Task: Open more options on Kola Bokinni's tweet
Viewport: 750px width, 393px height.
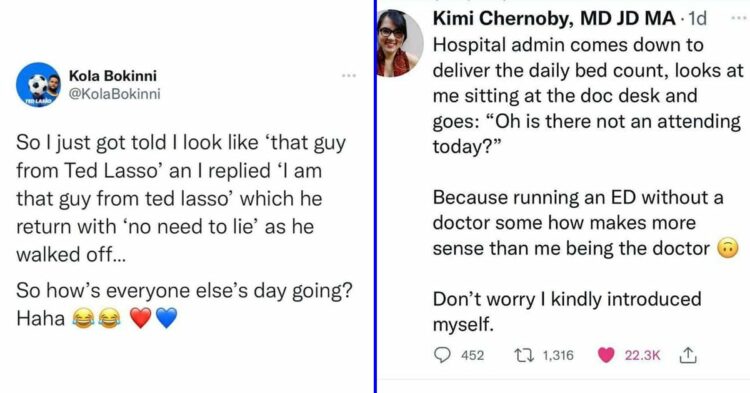Action: [x=349, y=76]
